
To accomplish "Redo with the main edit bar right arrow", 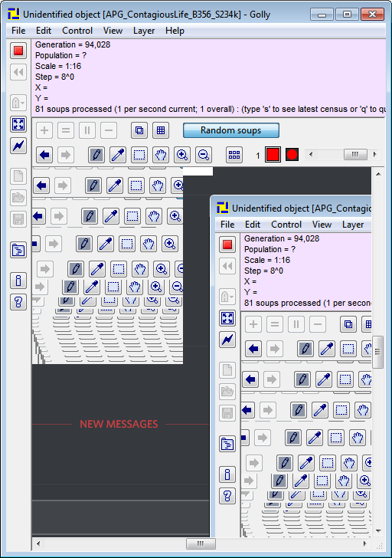I will [66, 155].
